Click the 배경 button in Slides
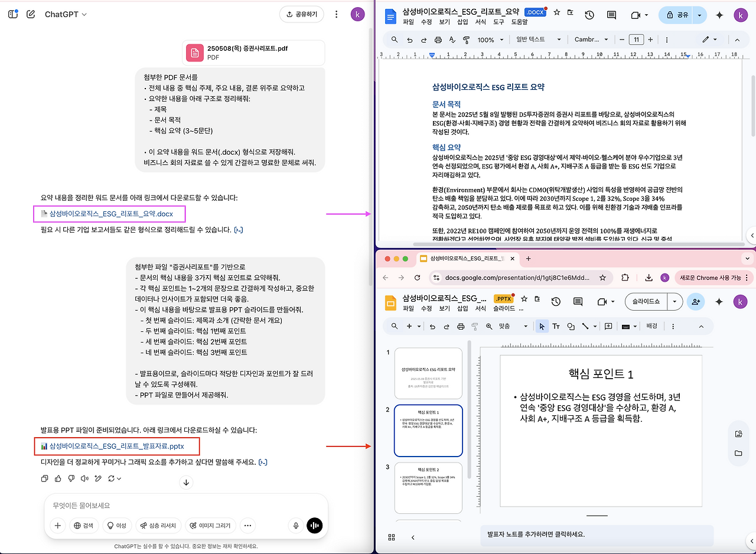The width and height of the screenshot is (756, 554). [651, 326]
